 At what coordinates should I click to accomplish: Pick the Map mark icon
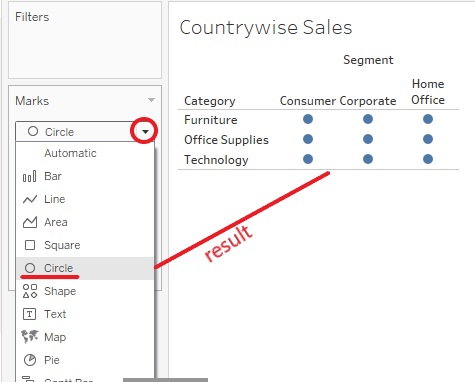coord(30,337)
